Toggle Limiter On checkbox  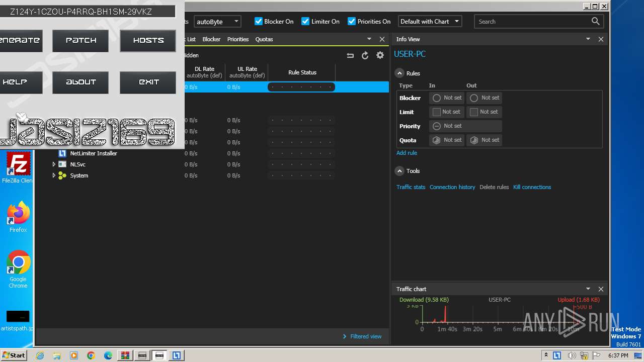click(x=305, y=21)
